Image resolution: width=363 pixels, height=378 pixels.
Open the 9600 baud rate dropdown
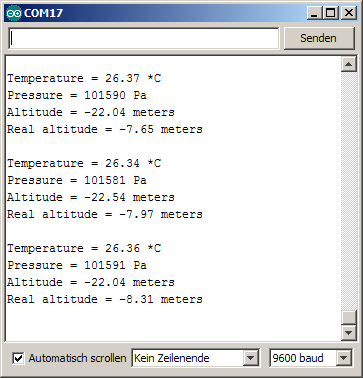(x=311, y=358)
